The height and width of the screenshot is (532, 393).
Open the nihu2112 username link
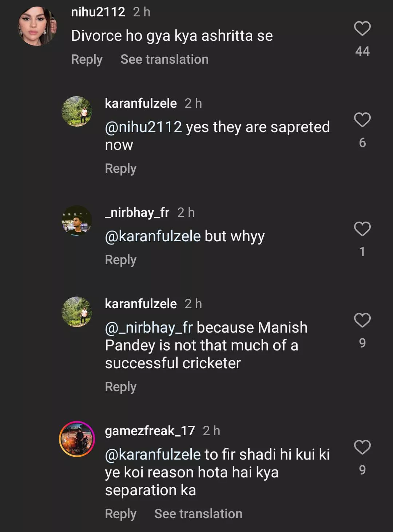(x=98, y=12)
